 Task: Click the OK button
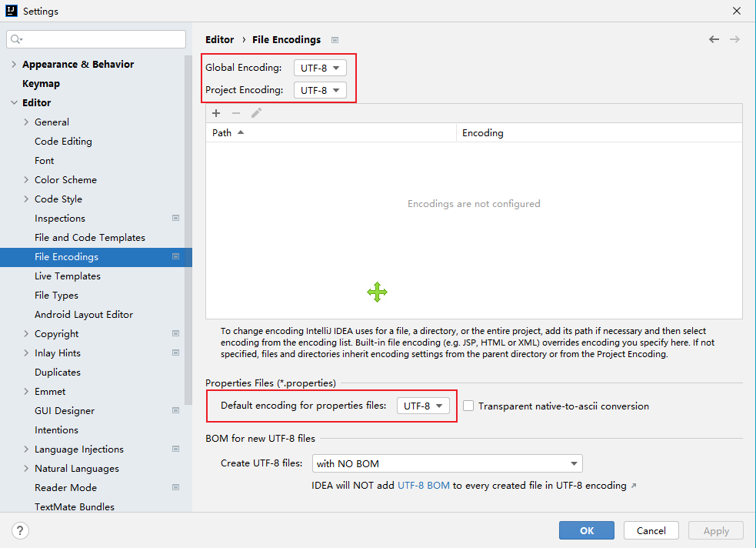[x=587, y=530]
